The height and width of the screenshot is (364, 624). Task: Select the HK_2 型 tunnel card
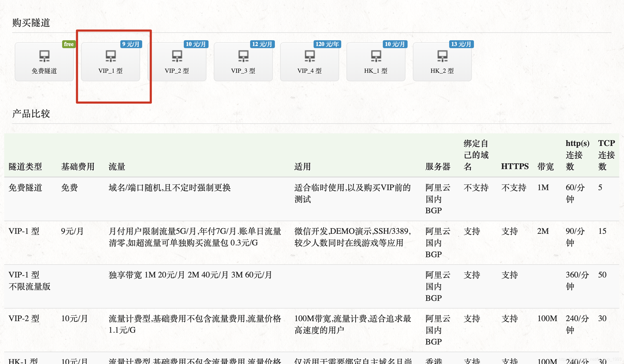point(442,62)
